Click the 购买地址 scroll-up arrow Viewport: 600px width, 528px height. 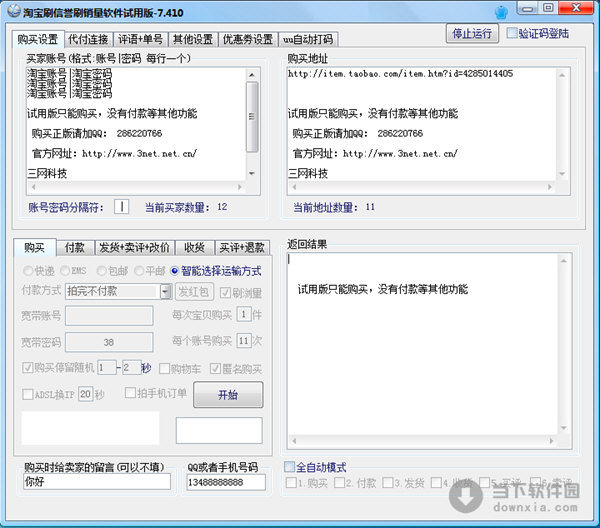click(562, 75)
